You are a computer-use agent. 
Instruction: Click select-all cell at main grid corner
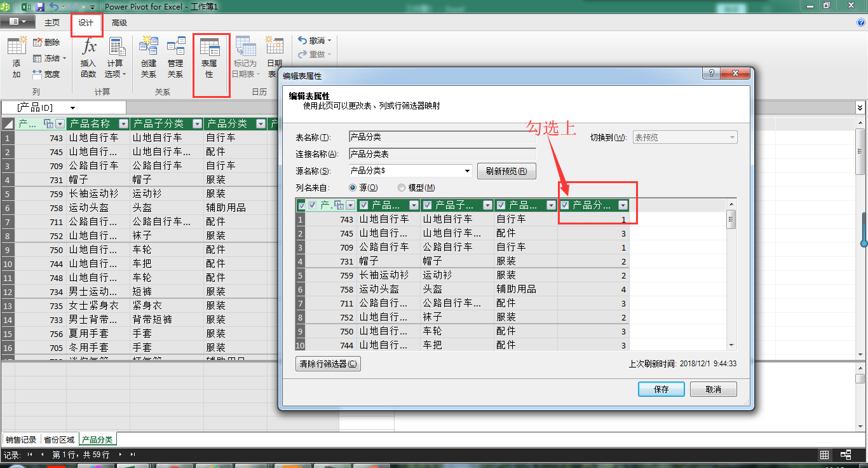(x=8, y=123)
